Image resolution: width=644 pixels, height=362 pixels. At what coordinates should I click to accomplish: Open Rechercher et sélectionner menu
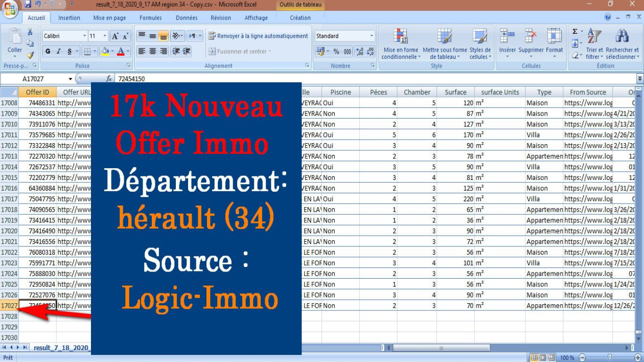point(622,44)
